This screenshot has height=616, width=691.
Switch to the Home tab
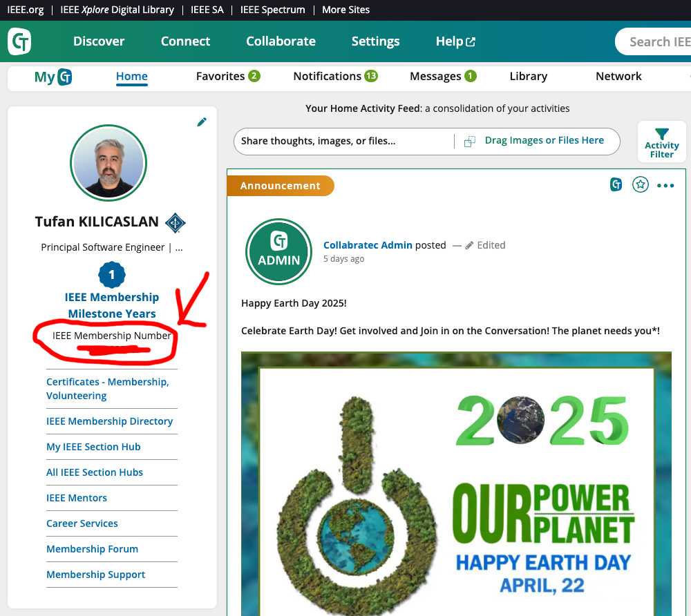(132, 77)
